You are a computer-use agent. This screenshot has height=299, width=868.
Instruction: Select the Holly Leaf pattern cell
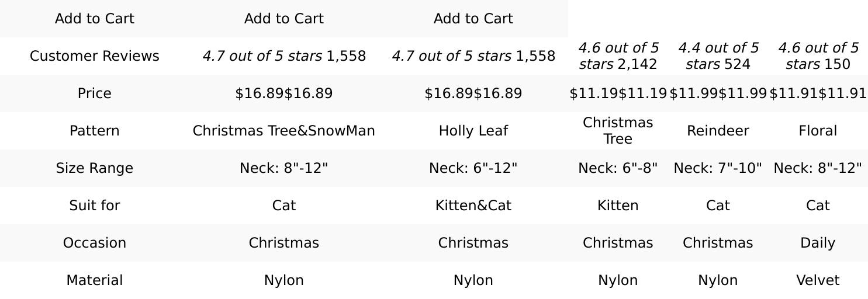pyautogui.click(x=473, y=131)
